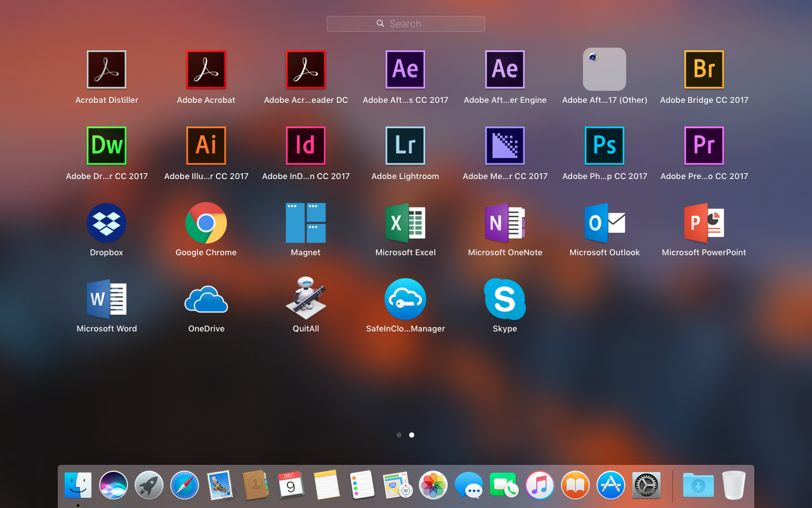Launch Photos from the Dock
Screen dimensions: 812x508
coord(434,486)
